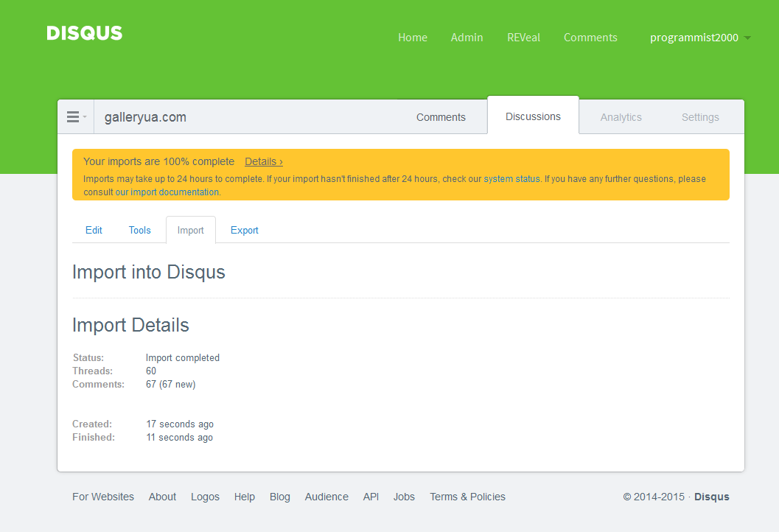
Task: Switch to the Comments tab for galleryua.com
Action: [441, 117]
